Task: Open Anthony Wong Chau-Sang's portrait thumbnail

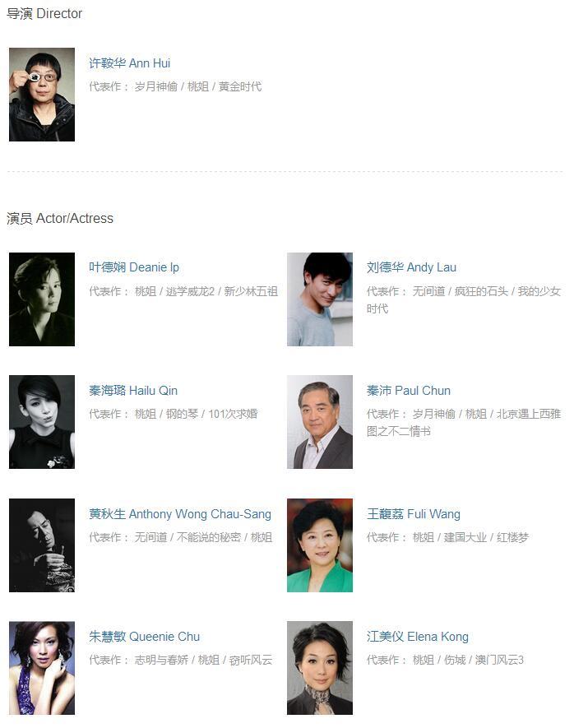Action: [42, 545]
